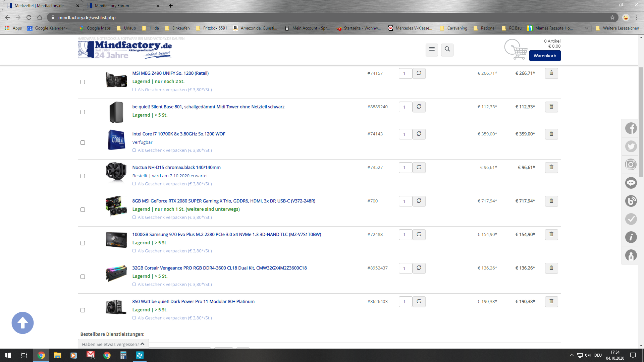Open Calculator from taskbar
The width and height of the screenshot is (644, 362).
coord(123,355)
